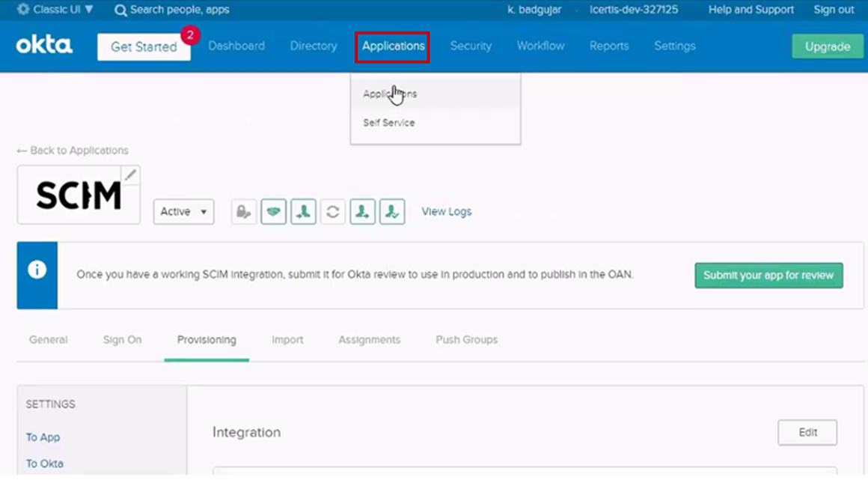Open the Classic UI dropdown

[55, 10]
